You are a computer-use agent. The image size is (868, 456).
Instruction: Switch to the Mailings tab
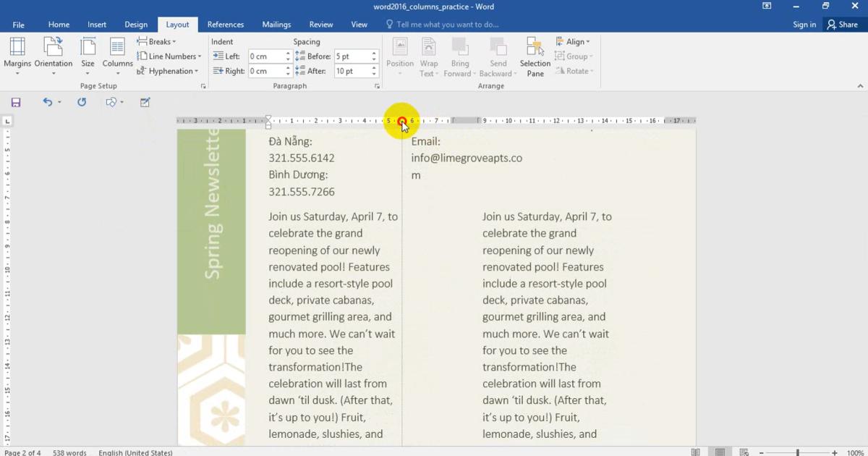pyautogui.click(x=276, y=25)
